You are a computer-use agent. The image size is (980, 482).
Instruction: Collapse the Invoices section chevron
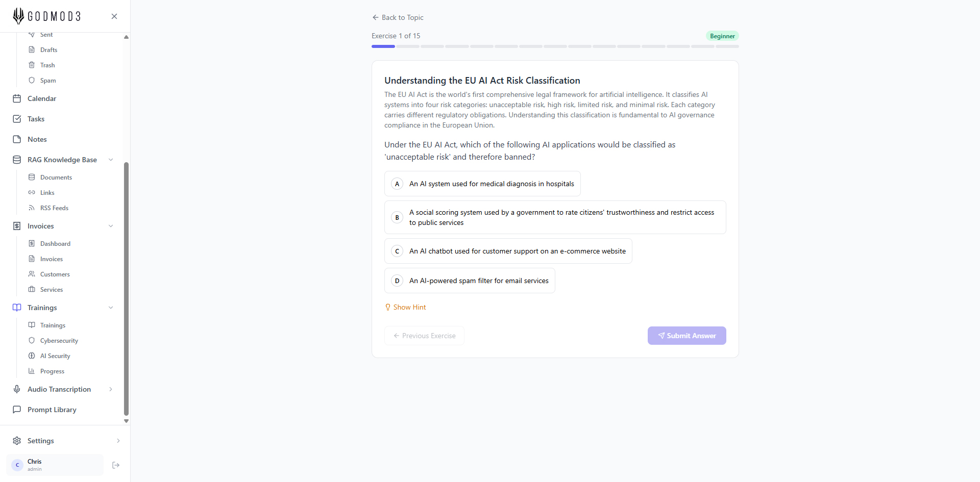click(x=111, y=226)
